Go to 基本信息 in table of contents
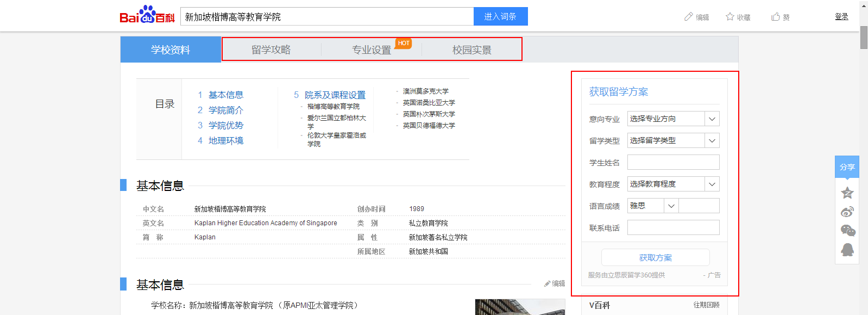868x315 pixels. (x=226, y=95)
